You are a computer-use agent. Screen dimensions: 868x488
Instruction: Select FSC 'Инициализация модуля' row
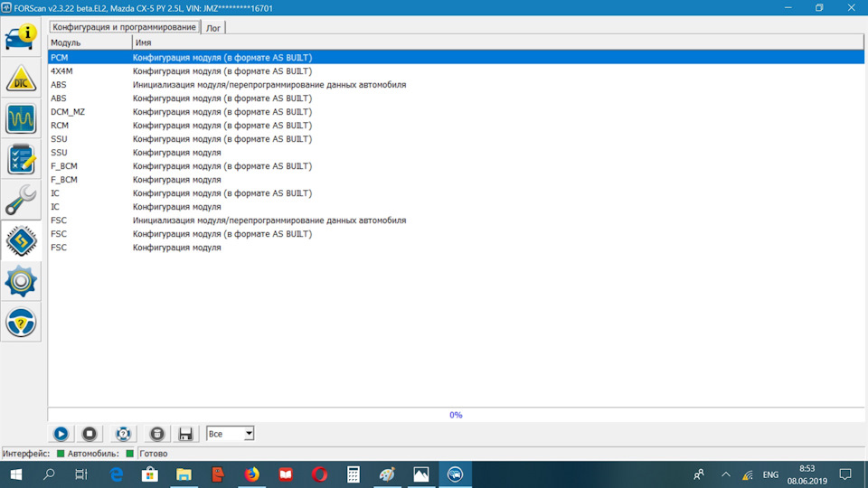(x=456, y=221)
